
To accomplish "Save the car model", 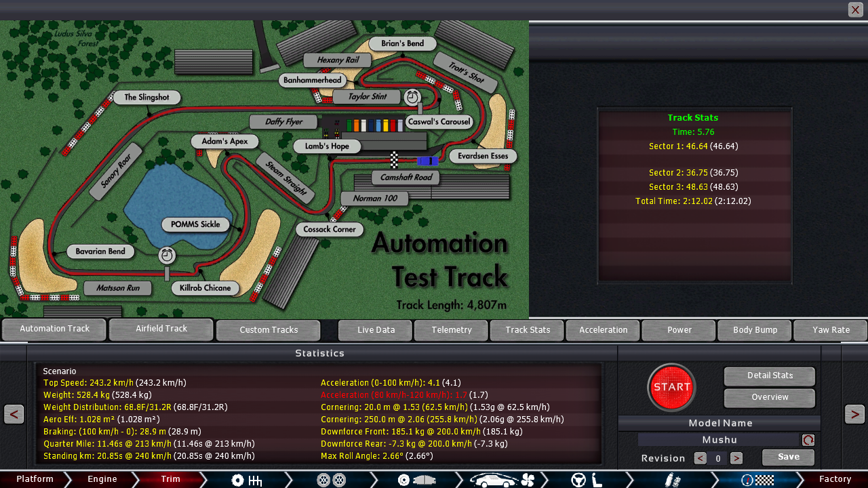I will [x=788, y=457].
